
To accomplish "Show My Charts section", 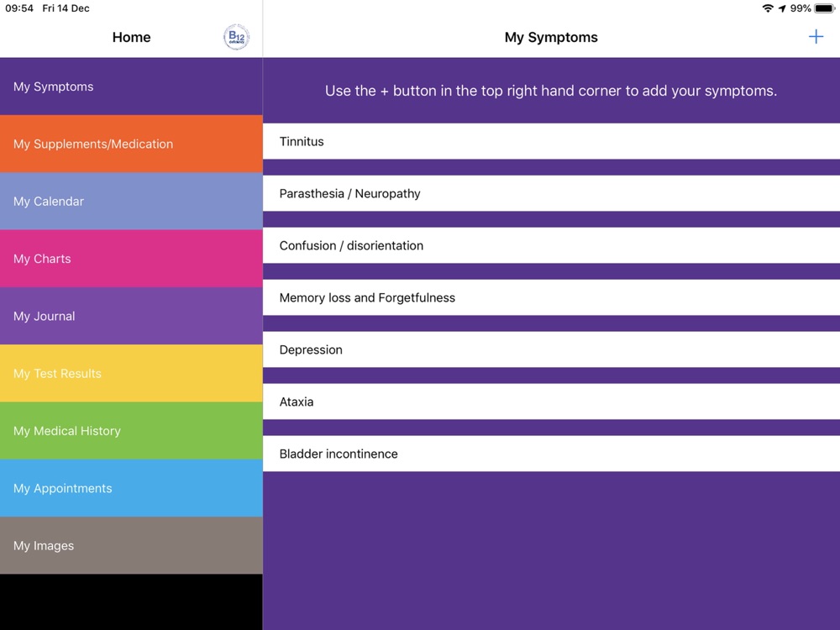I will click(131, 258).
